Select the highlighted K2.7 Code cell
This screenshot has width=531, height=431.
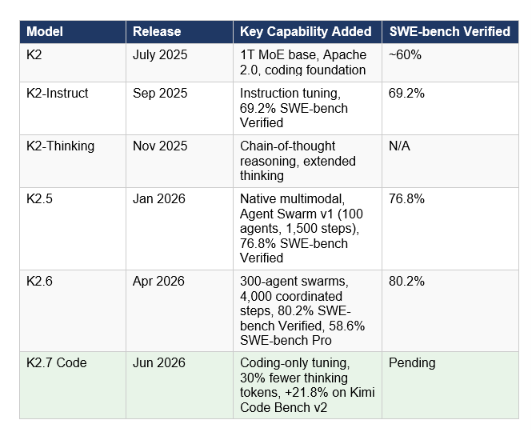(72, 385)
